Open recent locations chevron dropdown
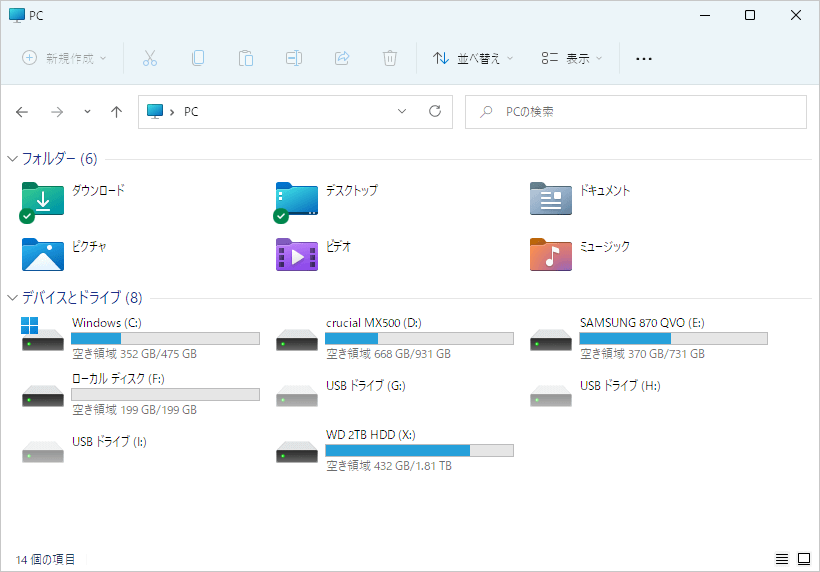 point(87,111)
